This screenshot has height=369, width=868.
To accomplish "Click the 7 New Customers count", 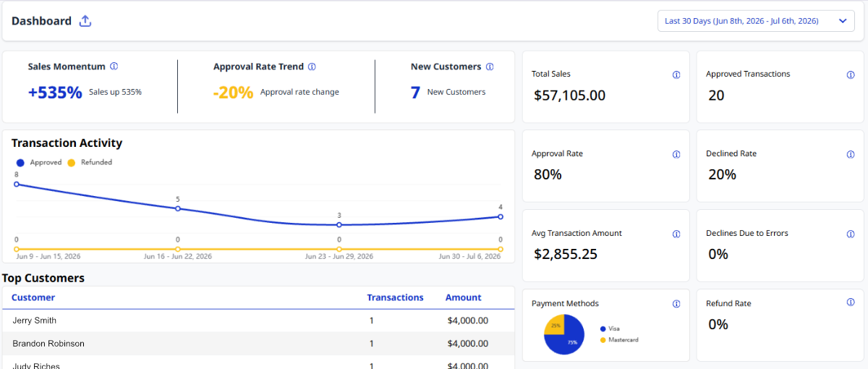I will click(415, 93).
